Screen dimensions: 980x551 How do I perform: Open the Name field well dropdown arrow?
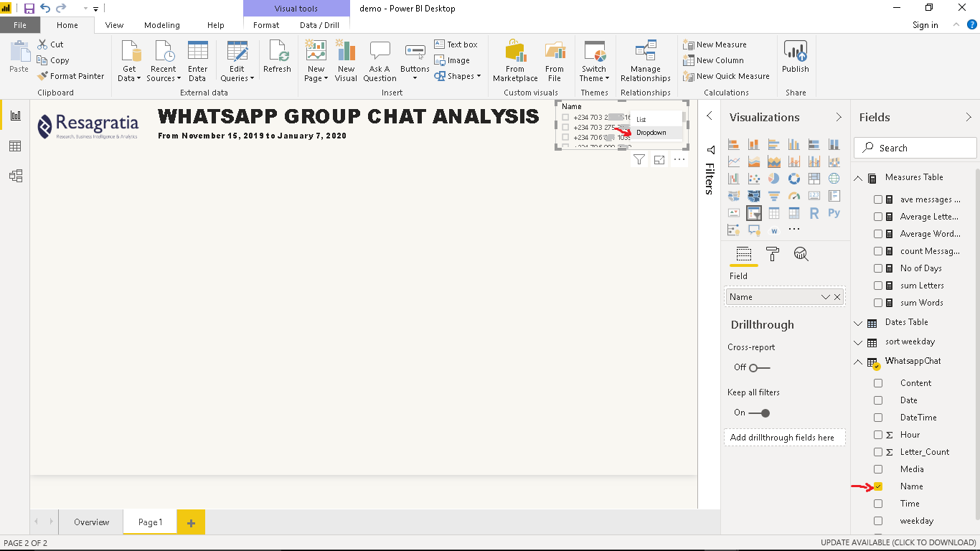pos(826,297)
